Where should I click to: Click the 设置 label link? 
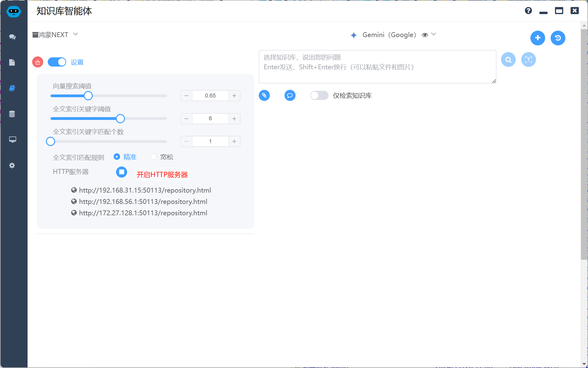[x=77, y=62]
